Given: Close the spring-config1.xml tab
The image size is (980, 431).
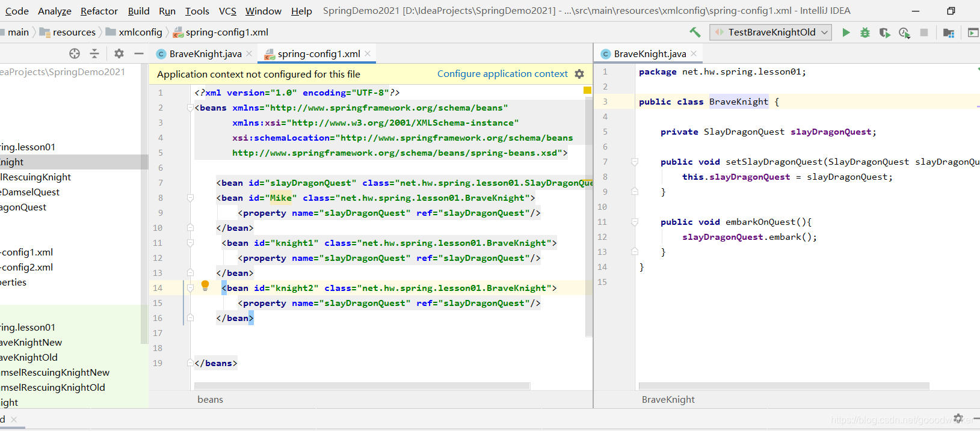Looking at the screenshot, I should pos(368,53).
